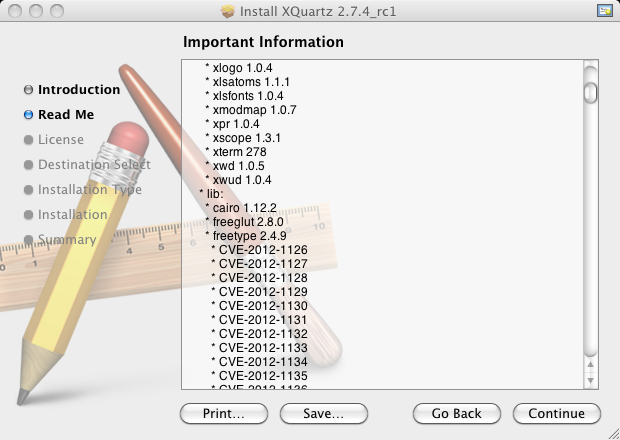Image resolution: width=620 pixels, height=440 pixels.
Task: Select the Read Me step in sidebar
Action: [x=66, y=115]
